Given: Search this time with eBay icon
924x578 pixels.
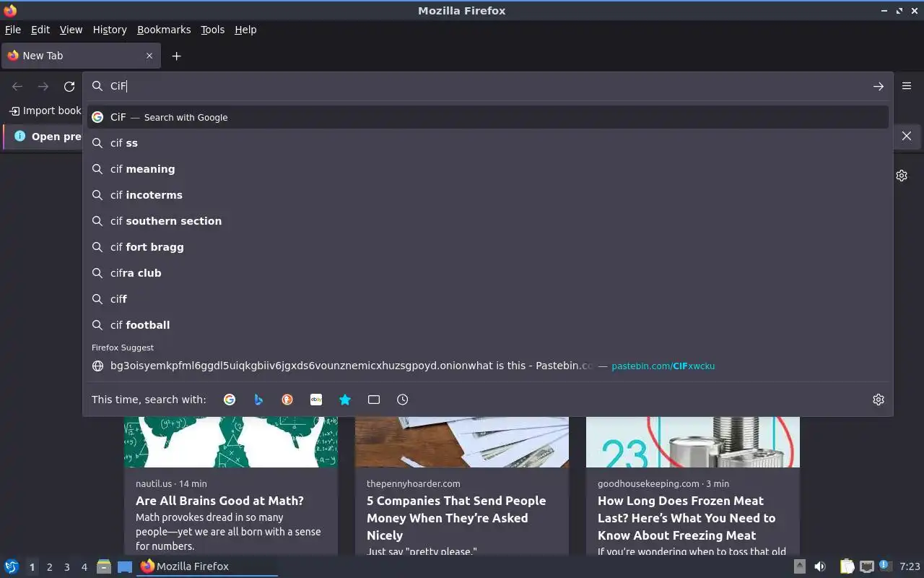Looking at the screenshot, I should coord(316,400).
